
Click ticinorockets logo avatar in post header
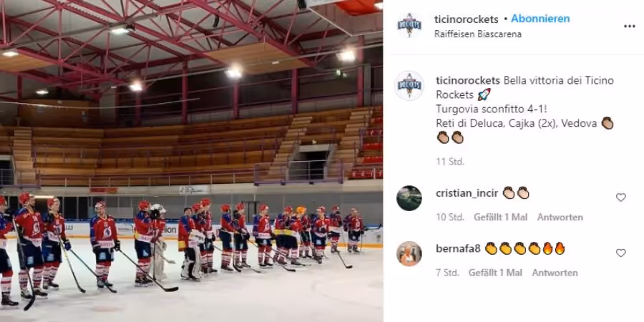pos(409,26)
